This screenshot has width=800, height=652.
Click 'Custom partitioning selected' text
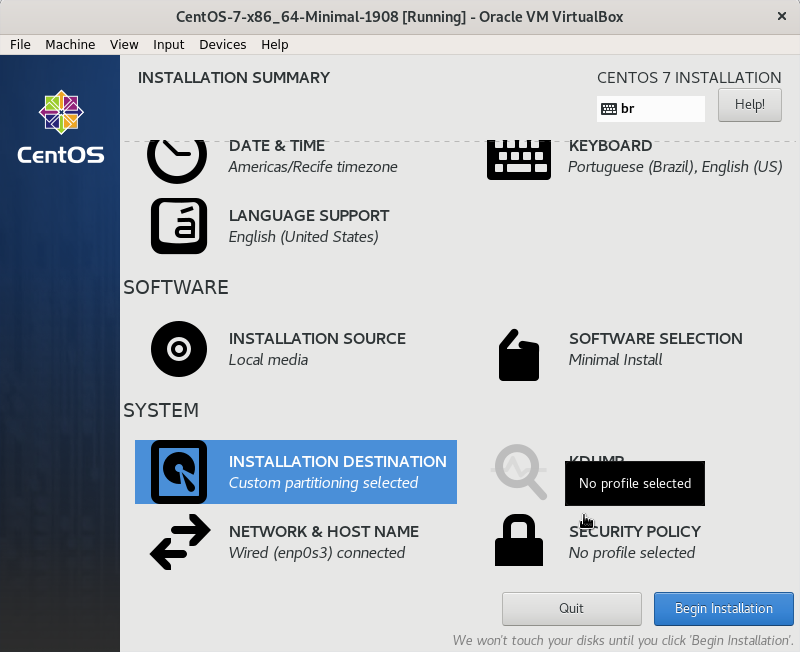click(x=323, y=483)
